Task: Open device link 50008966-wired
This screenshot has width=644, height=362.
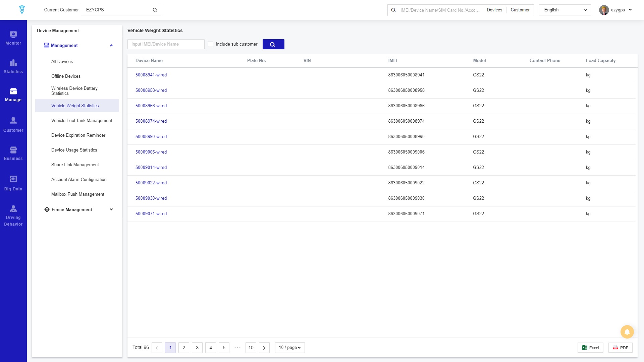Action: pos(151,106)
